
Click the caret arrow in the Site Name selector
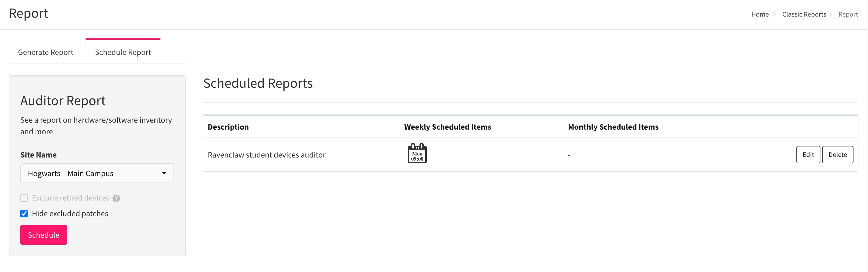[164, 173]
